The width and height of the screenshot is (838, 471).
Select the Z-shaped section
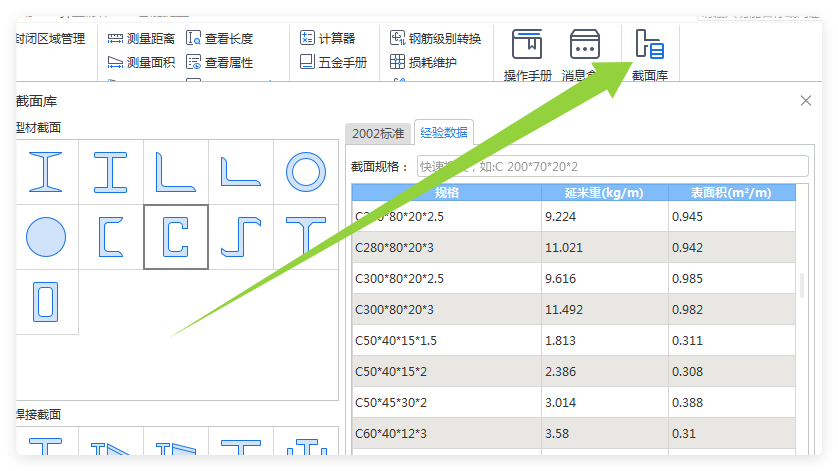(x=240, y=237)
